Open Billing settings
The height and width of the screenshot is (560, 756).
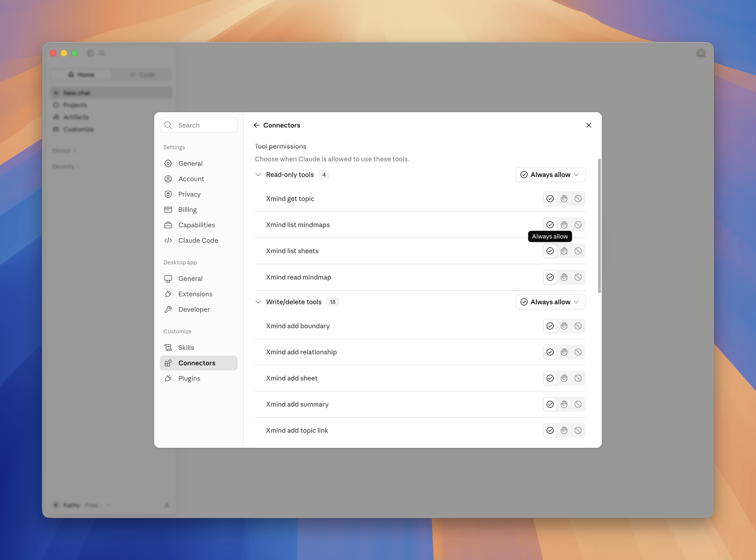[198, 210]
